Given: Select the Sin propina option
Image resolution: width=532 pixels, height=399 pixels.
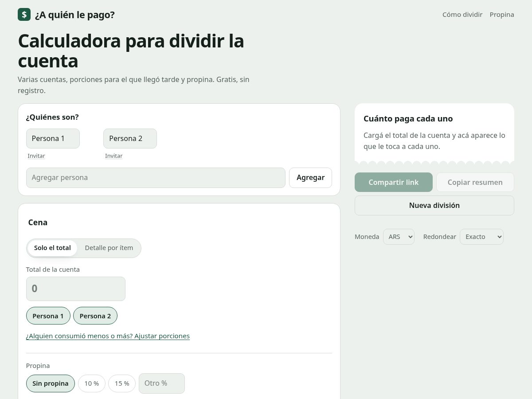Looking at the screenshot, I should [51, 383].
